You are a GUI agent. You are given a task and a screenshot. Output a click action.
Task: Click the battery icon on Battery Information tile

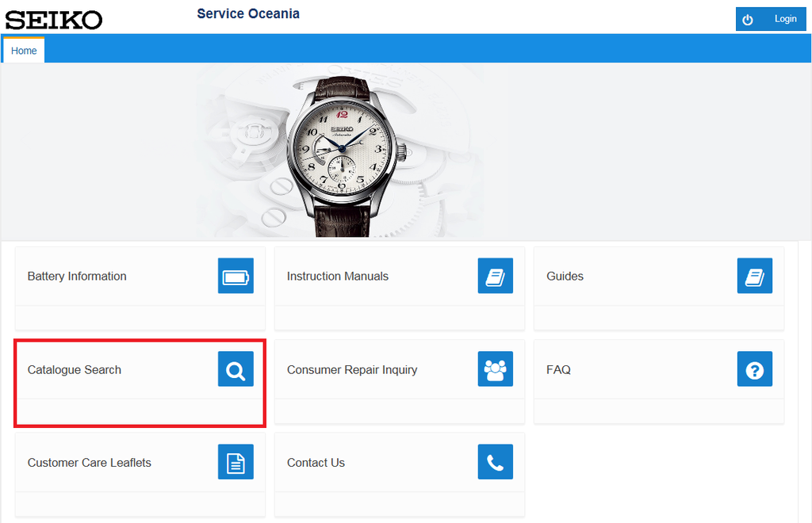tap(236, 277)
